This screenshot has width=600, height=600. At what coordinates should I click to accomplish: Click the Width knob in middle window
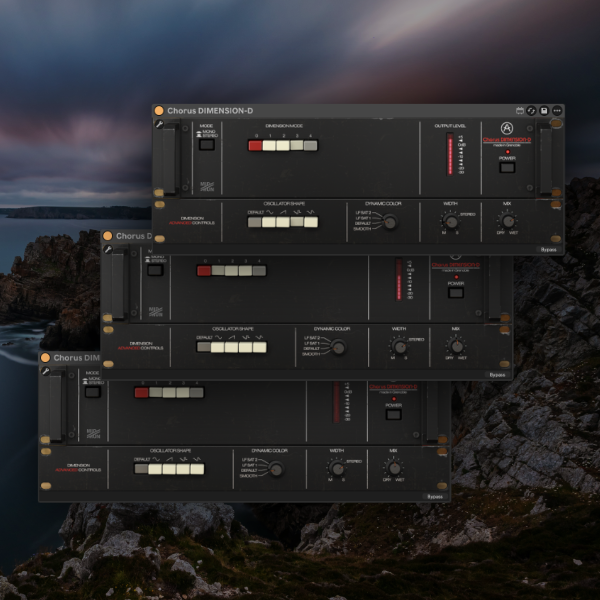(x=400, y=347)
